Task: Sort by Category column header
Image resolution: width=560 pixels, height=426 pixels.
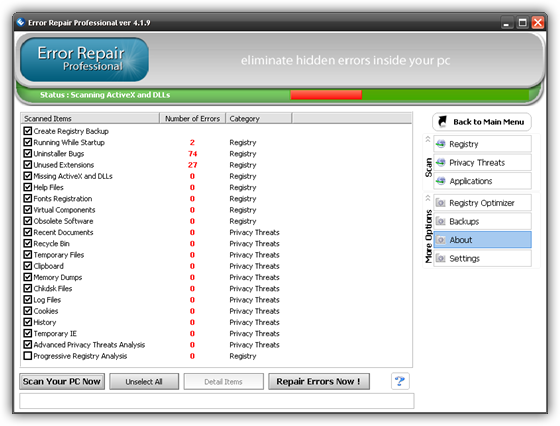Action: click(259, 118)
